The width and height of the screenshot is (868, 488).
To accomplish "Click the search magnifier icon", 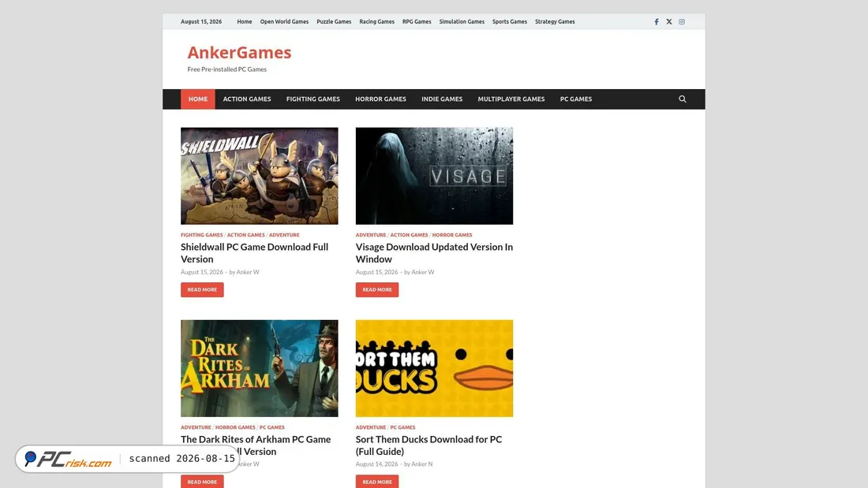I will point(683,99).
